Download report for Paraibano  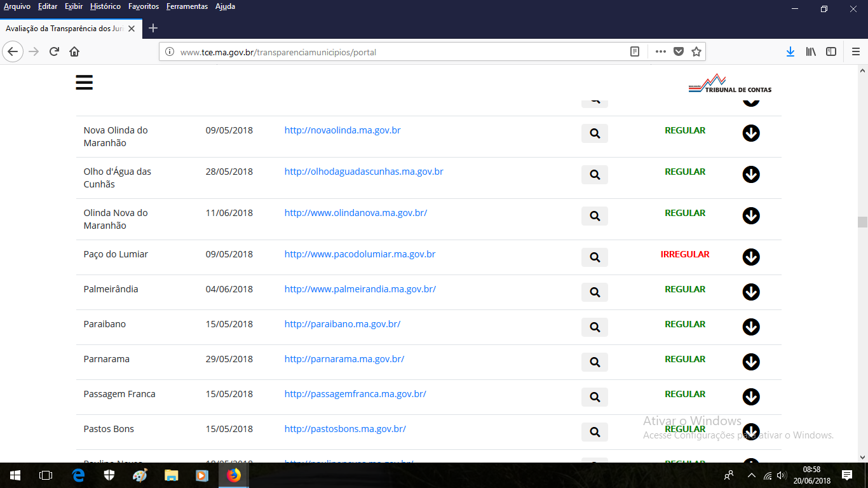tap(751, 327)
